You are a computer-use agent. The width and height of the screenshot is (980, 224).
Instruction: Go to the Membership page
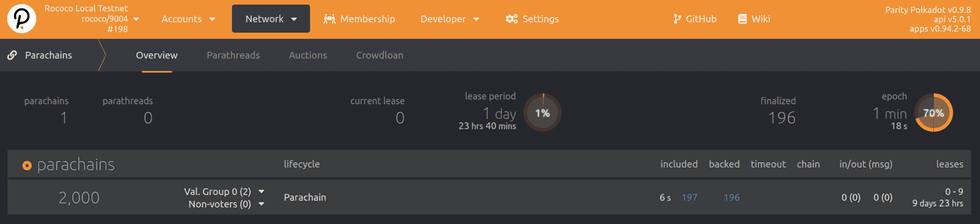tap(359, 19)
